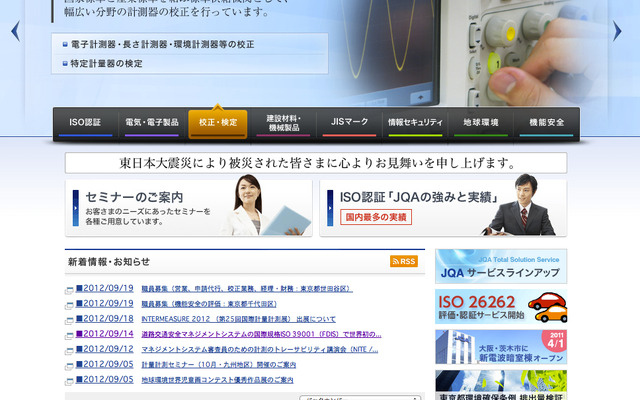Open the JQA サービスラインアップ side banner
This screenshot has height=400, width=640.
click(x=501, y=266)
